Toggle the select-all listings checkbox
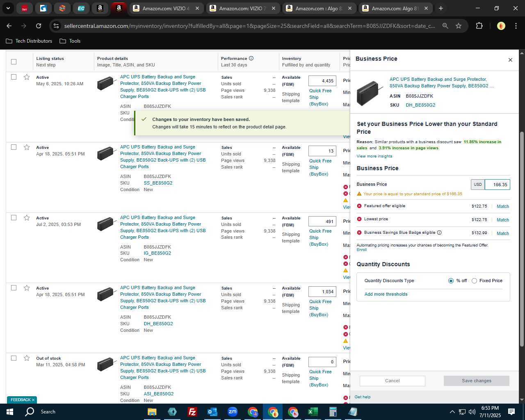The height and width of the screenshot is (420, 525). [14, 62]
